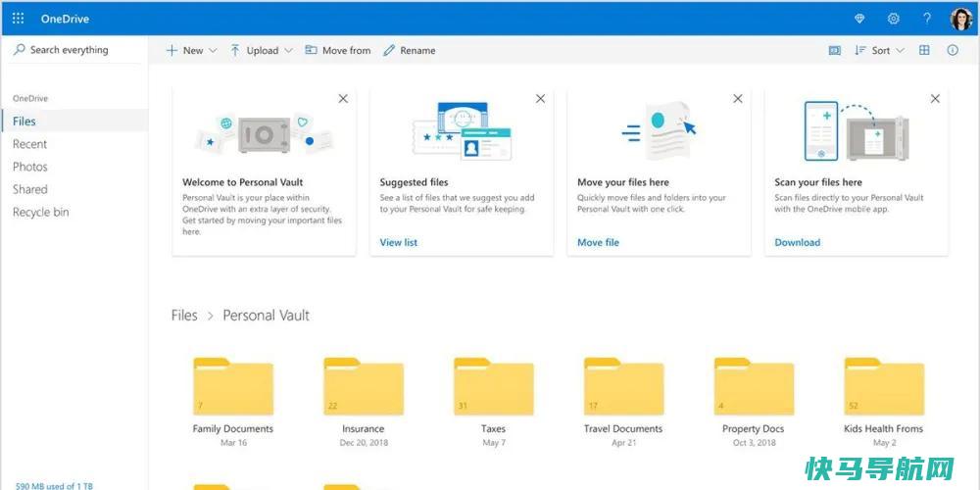Screen dimensions: 980x490
Task: Open the New menu
Action: pyautogui.click(x=191, y=51)
